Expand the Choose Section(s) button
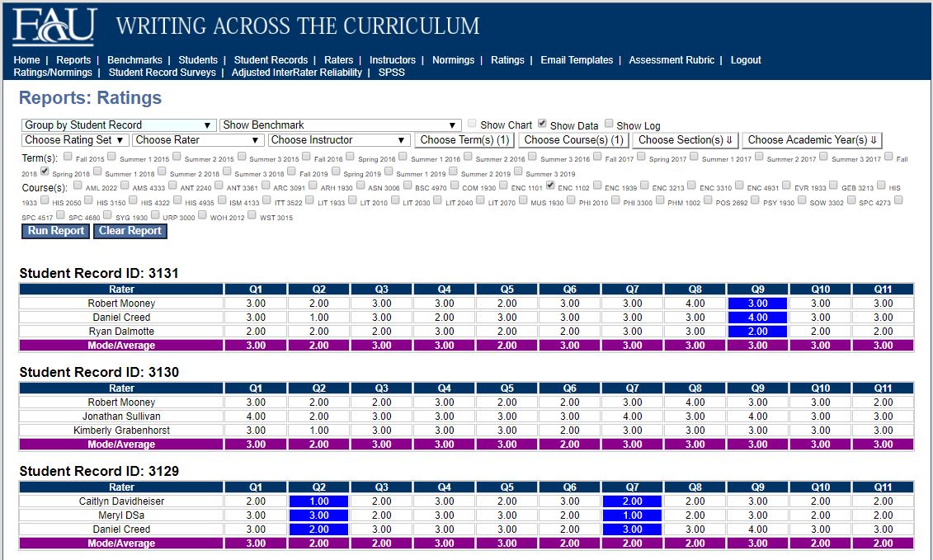933x560 pixels. 685,140
